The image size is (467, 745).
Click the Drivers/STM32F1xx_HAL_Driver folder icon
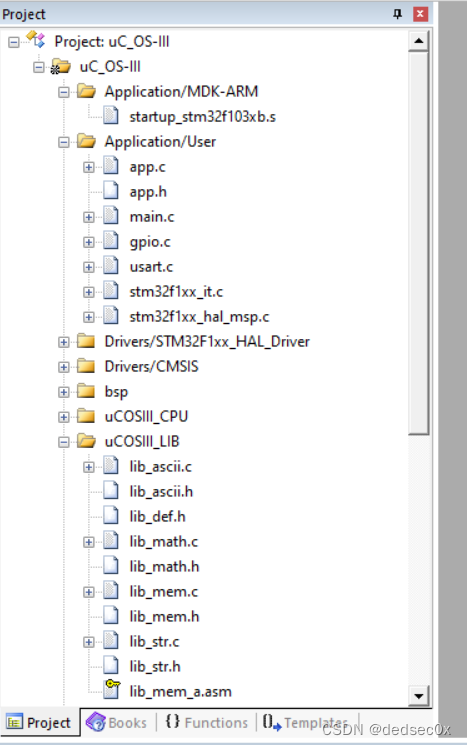click(x=86, y=341)
